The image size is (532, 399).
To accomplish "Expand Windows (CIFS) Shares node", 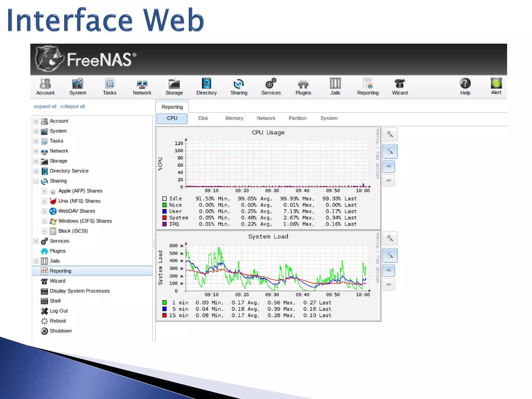I will coord(45,221).
